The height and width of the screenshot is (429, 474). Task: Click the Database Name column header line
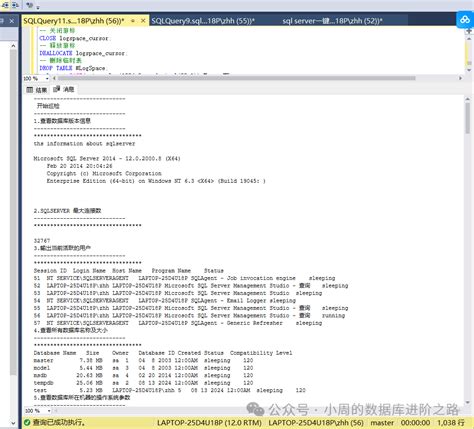[163, 353]
